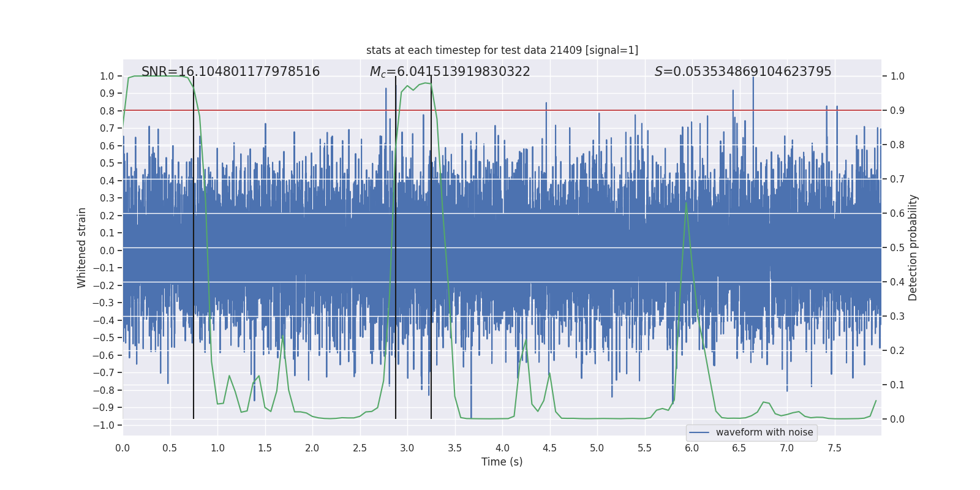Click the blue line sample in legend
The height and width of the screenshot is (490, 980).
point(699,432)
